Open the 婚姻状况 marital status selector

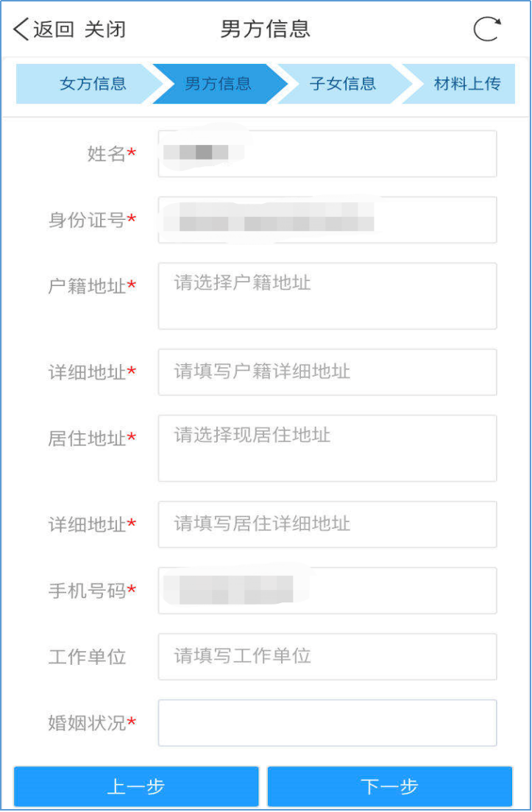(x=327, y=723)
